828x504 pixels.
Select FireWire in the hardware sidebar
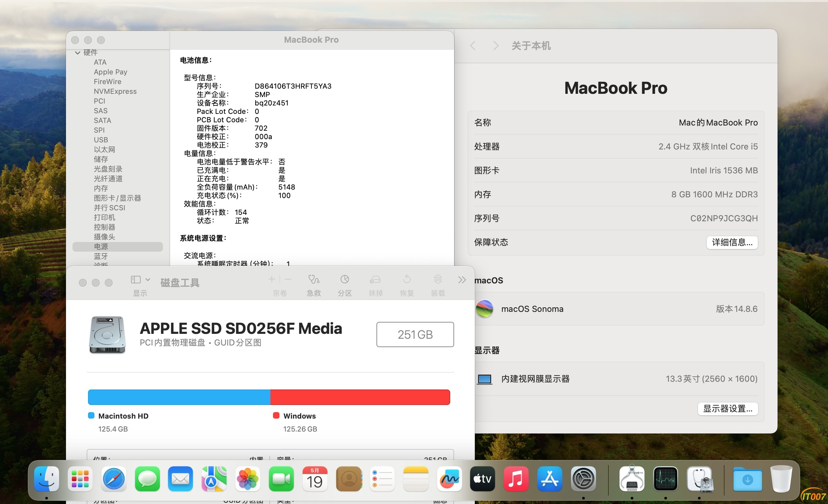coord(107,82)
